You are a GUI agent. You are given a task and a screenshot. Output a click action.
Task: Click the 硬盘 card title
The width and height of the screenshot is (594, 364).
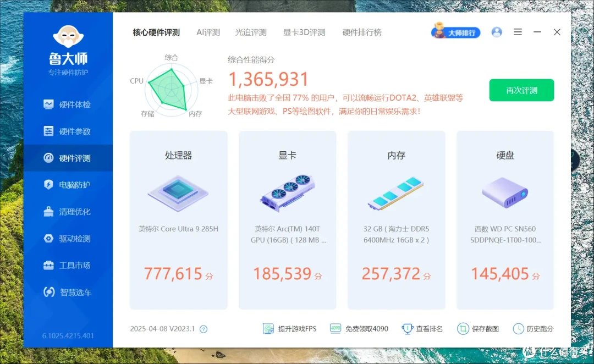click(505, 155)
